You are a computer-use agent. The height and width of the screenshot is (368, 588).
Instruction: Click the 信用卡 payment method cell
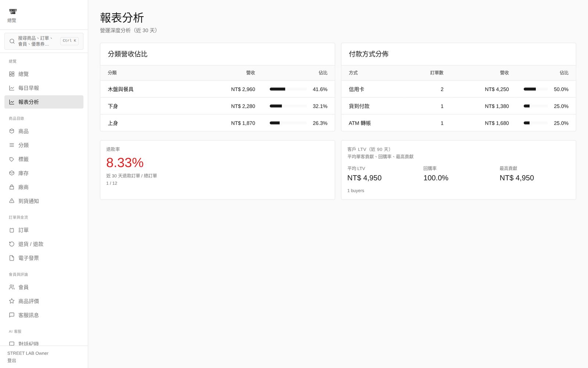pos(356,89)
